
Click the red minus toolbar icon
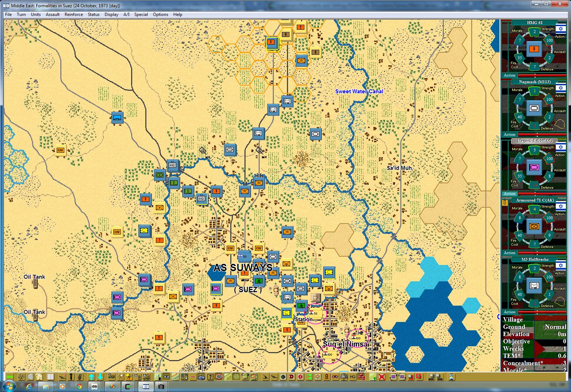point(193,377)
